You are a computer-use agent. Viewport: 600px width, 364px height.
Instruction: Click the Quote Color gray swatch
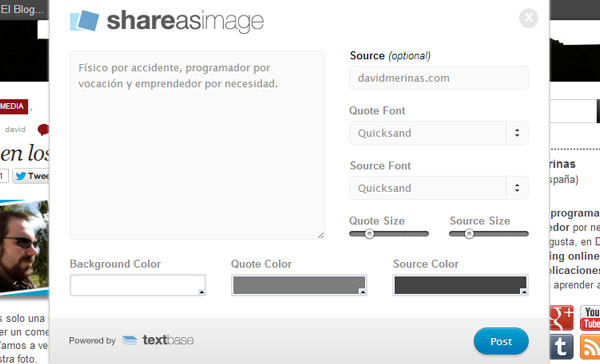point(299,285)
